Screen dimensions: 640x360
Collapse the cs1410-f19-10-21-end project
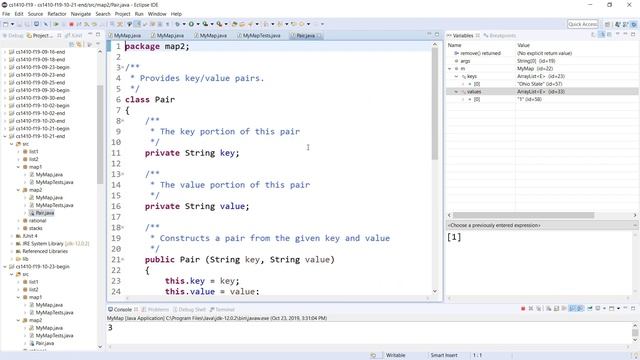[x=5, y=136]
